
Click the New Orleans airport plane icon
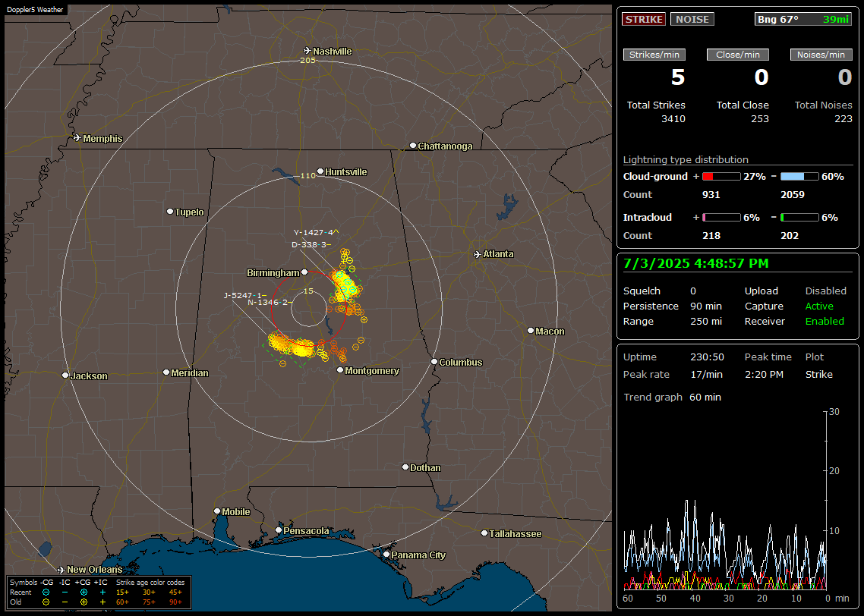61,570
